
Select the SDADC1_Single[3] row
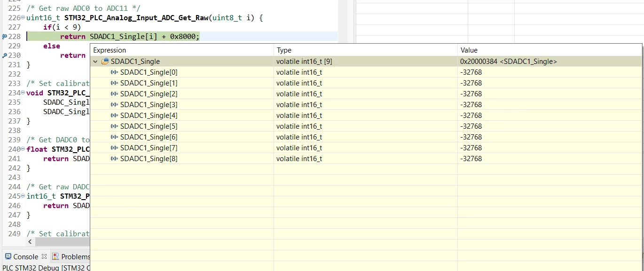366,105
